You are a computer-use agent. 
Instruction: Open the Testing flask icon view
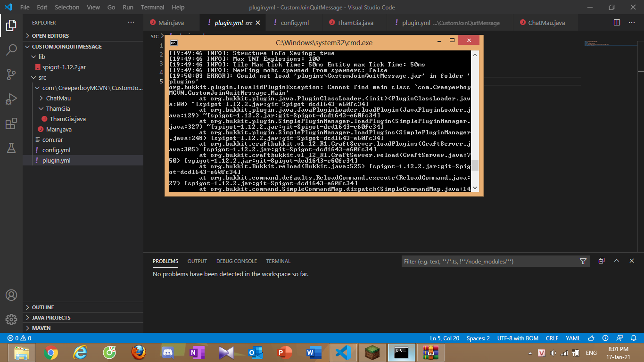(x=11, y=148)
